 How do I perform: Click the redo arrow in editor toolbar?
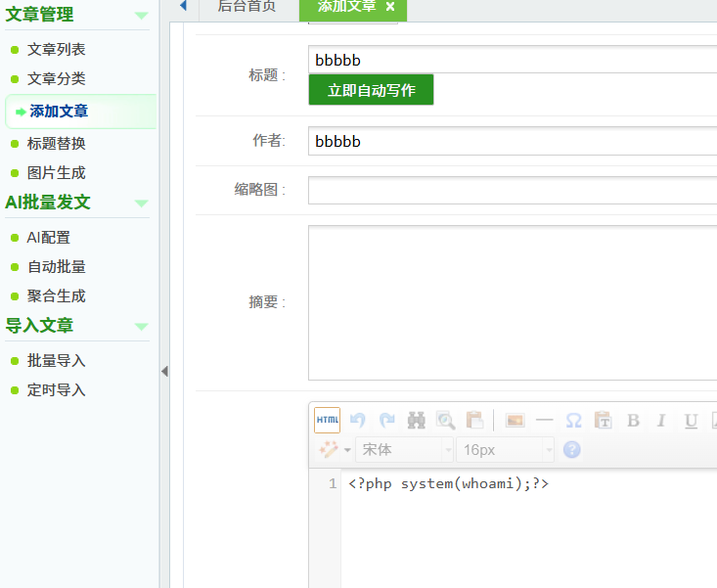(386, 420)
